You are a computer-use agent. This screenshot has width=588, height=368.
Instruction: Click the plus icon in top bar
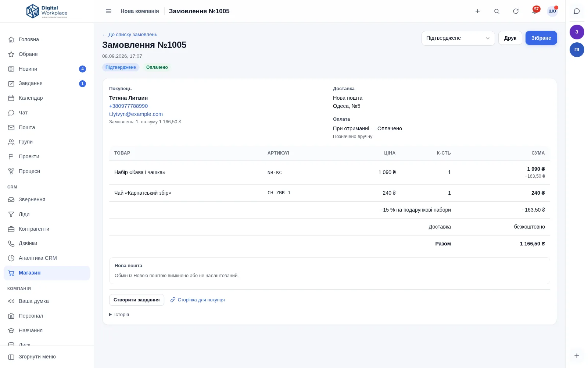point(477,11)
